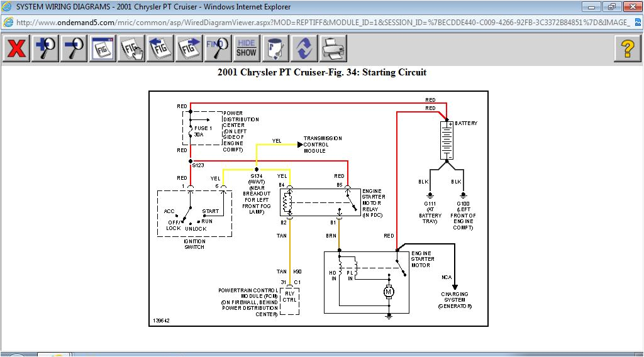Click the Starting Circuit figure title
This screenshot has height=357, width=644.
tap(321, 72)
